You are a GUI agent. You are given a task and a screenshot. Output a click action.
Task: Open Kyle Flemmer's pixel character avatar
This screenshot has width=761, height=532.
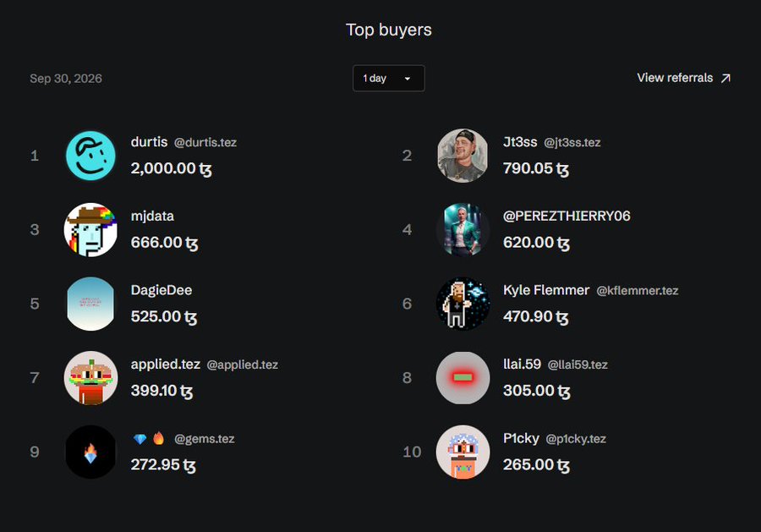click(x=463, y=304)
